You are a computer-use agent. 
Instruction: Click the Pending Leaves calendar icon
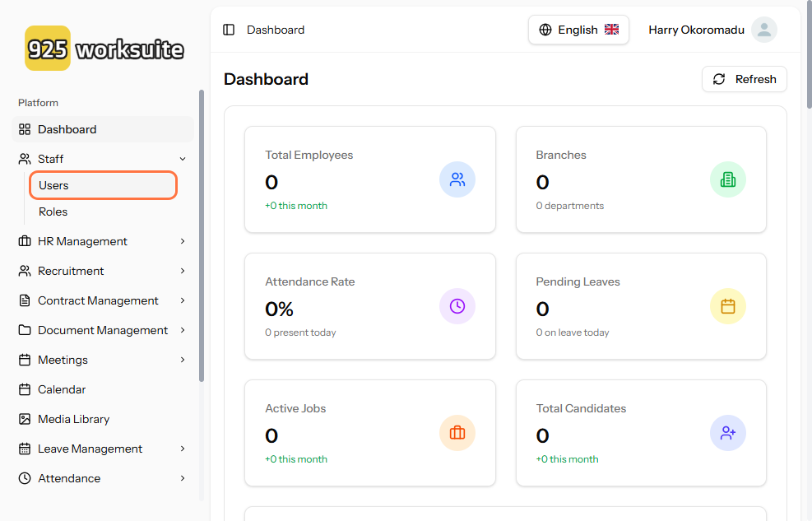point(728,306)
